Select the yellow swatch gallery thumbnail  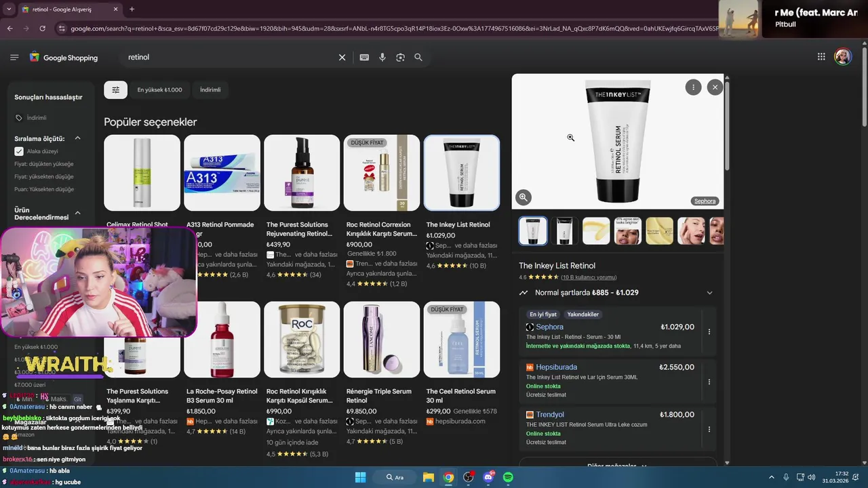596,231
